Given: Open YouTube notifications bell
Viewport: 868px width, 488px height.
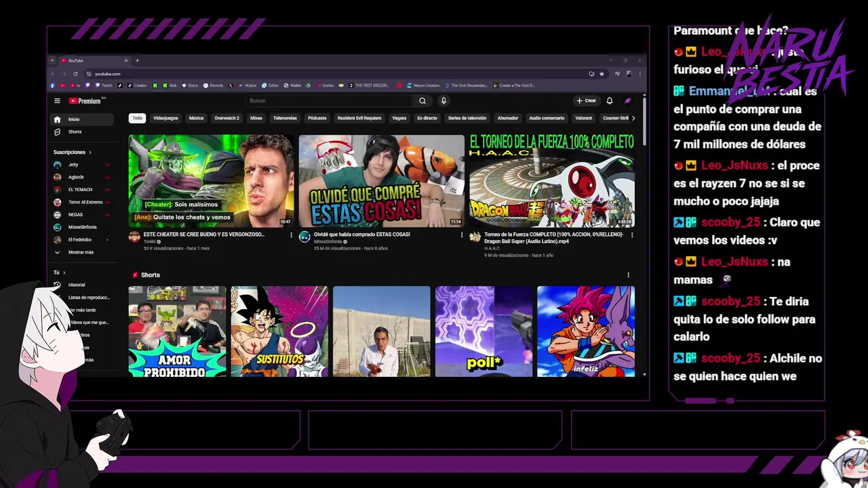Looking at the screenshot, I should click(610, 101).
